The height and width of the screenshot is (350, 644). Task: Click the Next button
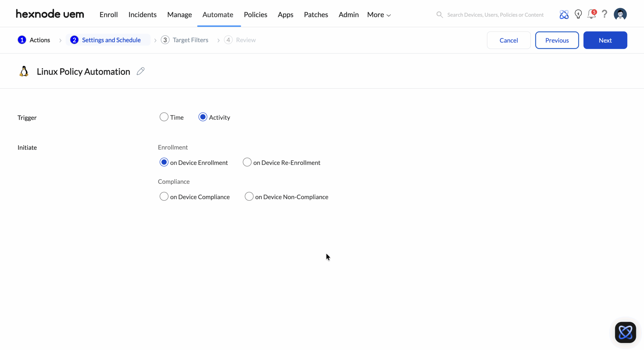(605, 40)
